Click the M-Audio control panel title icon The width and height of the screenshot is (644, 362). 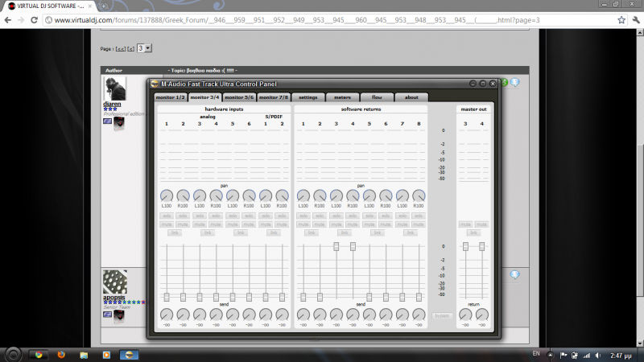(155, 84)
